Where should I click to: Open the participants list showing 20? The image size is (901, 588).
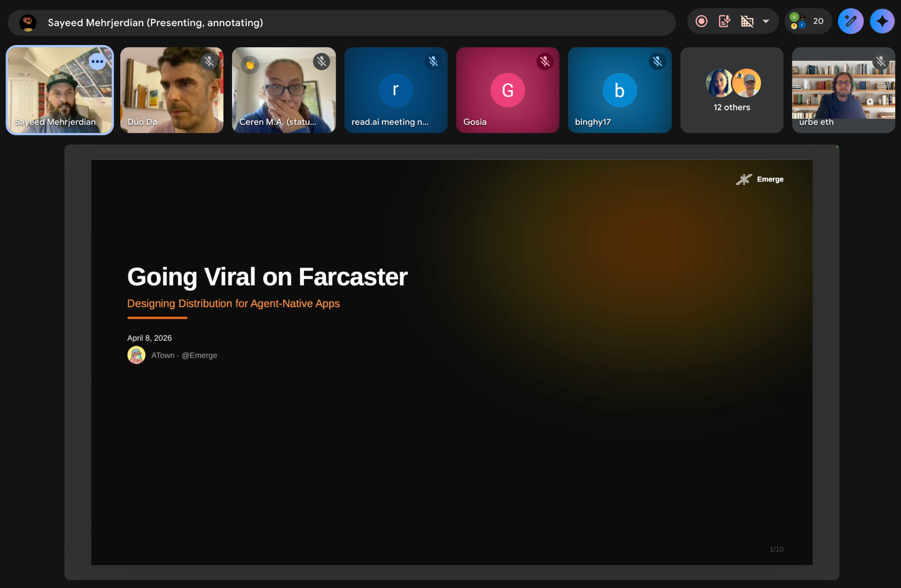coord(808,21)
